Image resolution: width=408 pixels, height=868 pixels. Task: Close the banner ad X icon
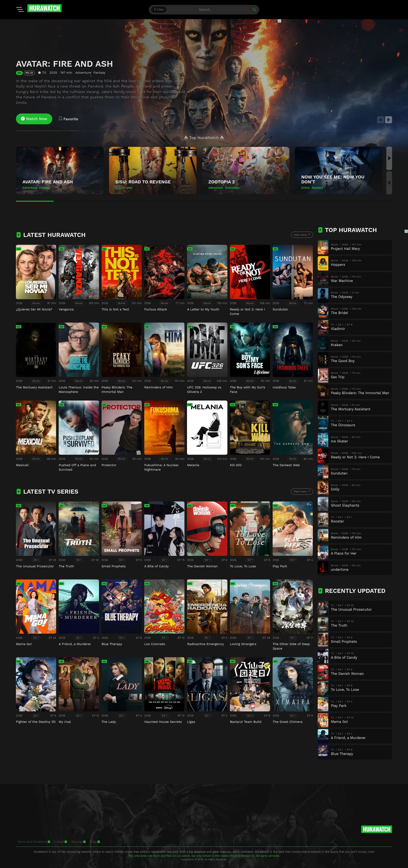[x=279, y=21]
